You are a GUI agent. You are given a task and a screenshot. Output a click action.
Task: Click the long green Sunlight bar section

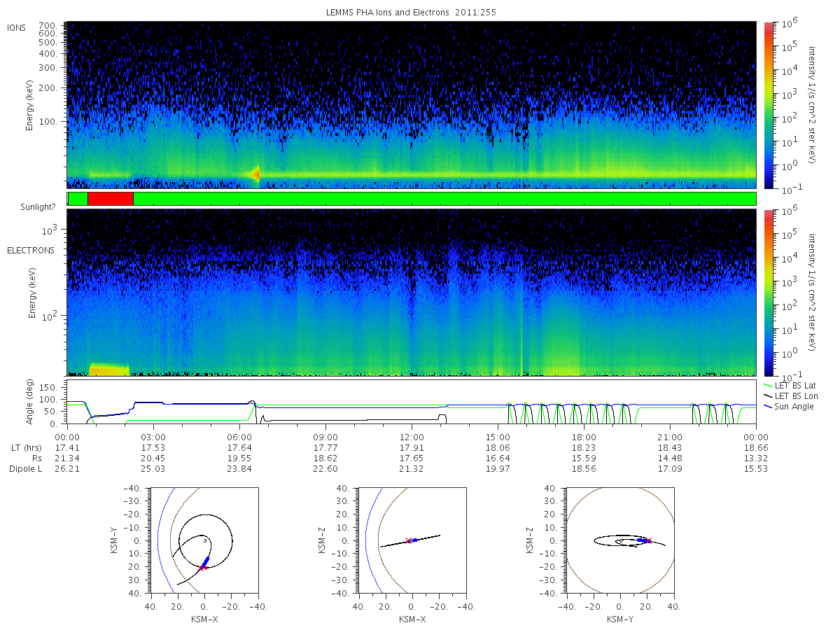(x=444, y=199)
